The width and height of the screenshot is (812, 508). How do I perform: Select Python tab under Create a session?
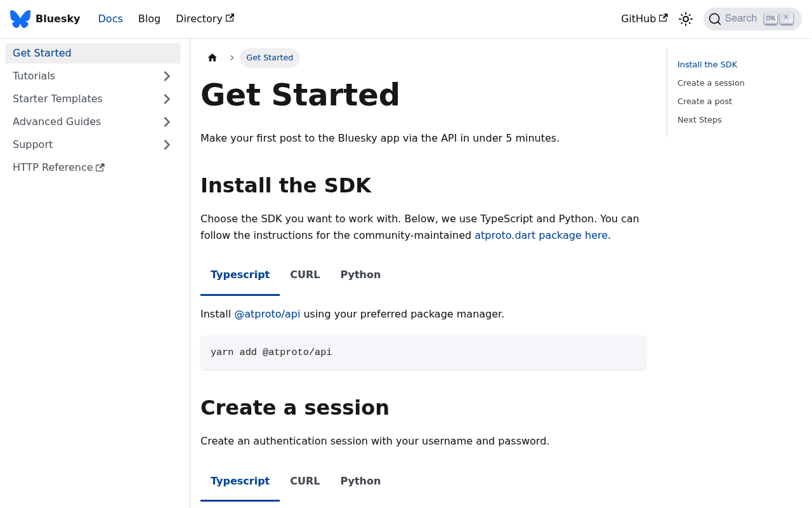coord(360,481)
